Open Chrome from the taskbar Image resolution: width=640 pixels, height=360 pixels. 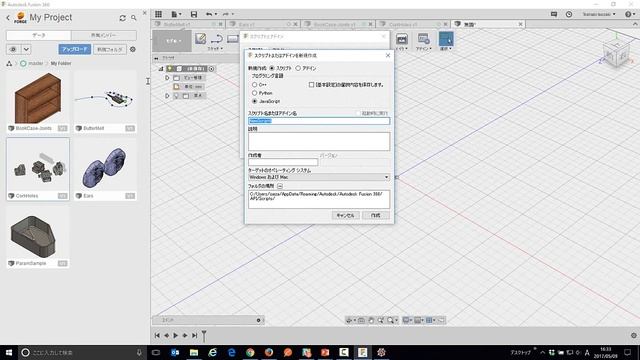coord(250,352)
